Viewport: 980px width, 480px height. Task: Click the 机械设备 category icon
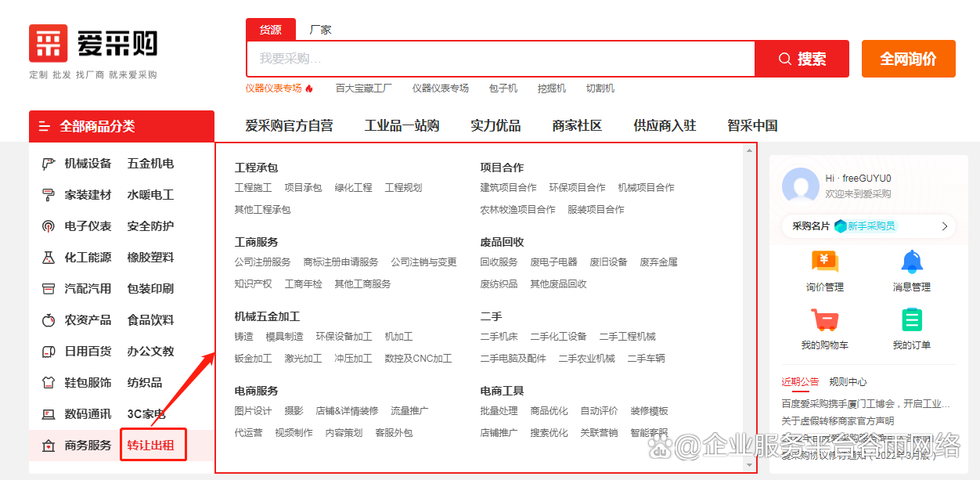point(49,164)
